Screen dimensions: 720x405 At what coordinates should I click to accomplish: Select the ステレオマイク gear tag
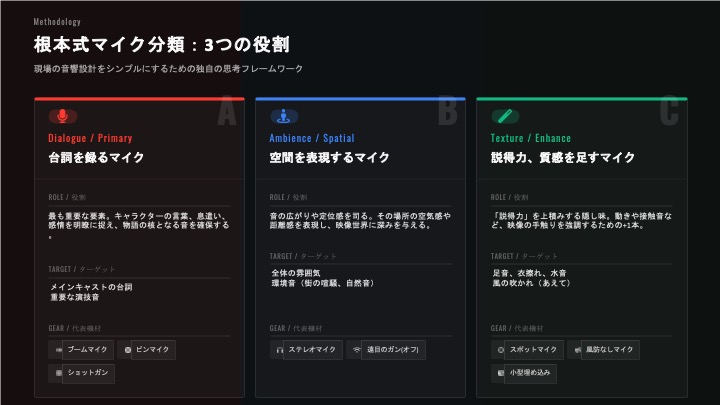(x=313, y=351)
